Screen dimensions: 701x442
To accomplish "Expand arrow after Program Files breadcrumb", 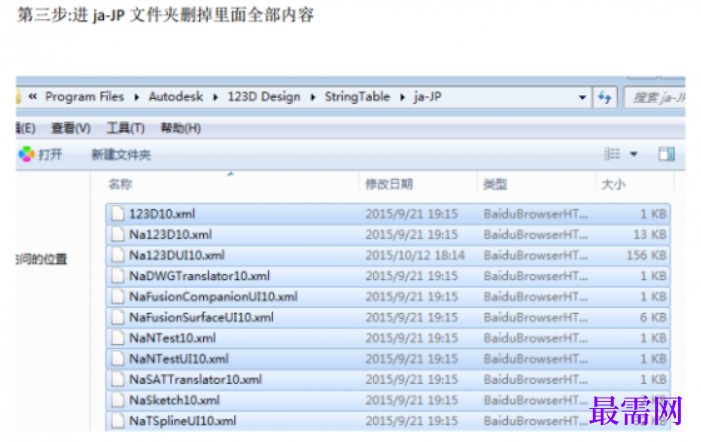I will (136, 97).
